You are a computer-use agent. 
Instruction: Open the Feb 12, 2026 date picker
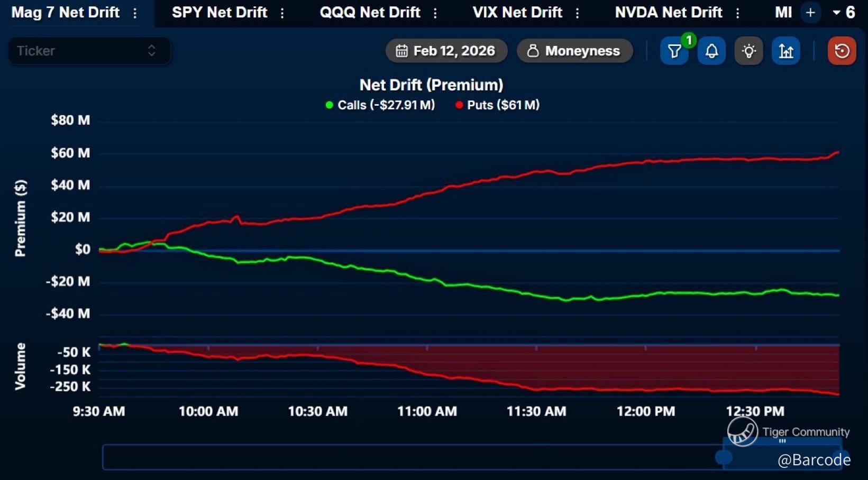pyautogui.click(x=446, y=51)
